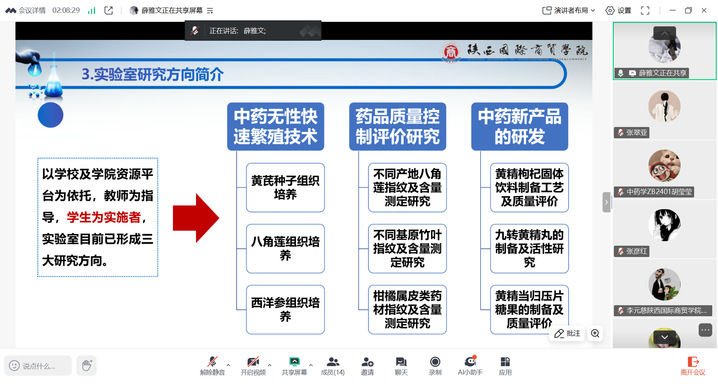Open video options arrow beside 开启视频
This screenshot has width=718, height=384.
[x=269, y=365]
